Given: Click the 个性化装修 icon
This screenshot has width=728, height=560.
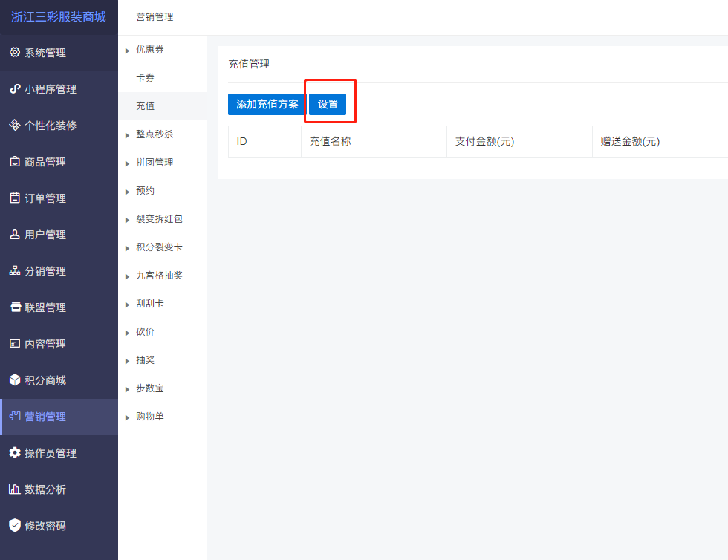Looking at the screenshot, I should pos(15,125).
